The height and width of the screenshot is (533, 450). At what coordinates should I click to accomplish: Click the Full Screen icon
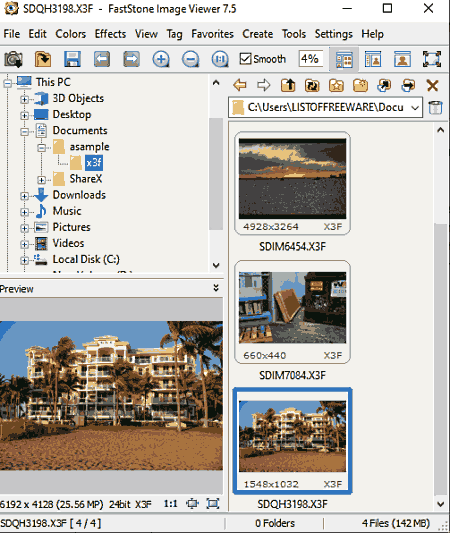coord(432,59)
